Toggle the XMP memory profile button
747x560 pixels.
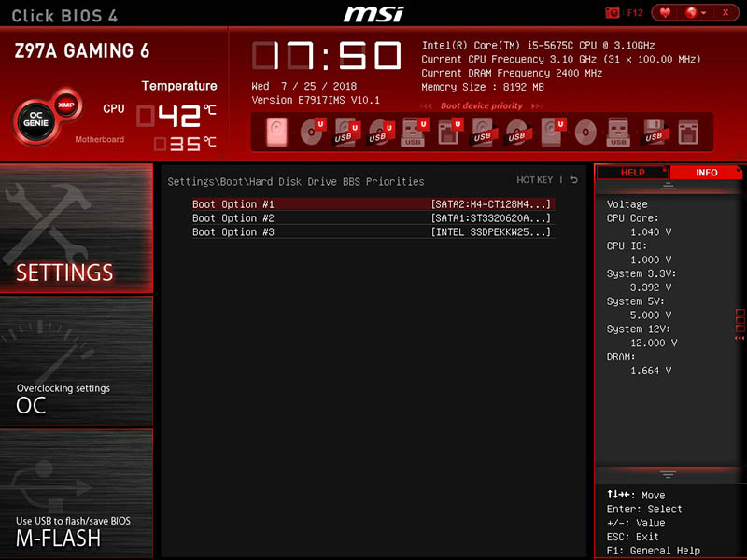click(65, 105)
